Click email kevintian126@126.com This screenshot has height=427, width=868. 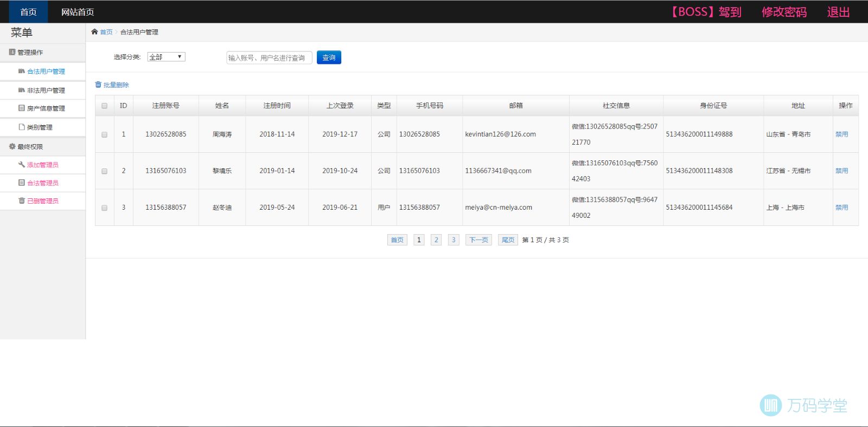[x=500, y=134]
